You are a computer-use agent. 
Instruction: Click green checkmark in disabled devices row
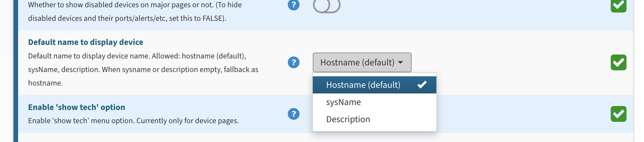pos(619,6)
